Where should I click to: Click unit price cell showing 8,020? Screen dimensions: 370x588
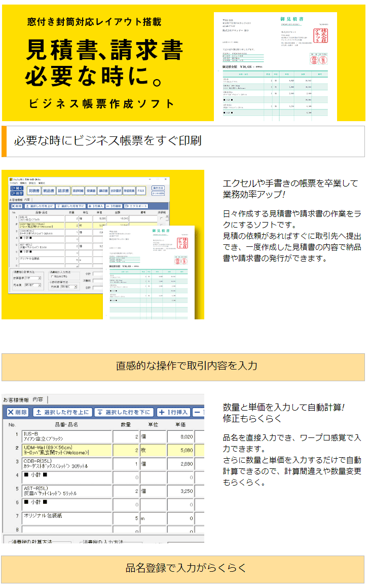tap(180, 436)
